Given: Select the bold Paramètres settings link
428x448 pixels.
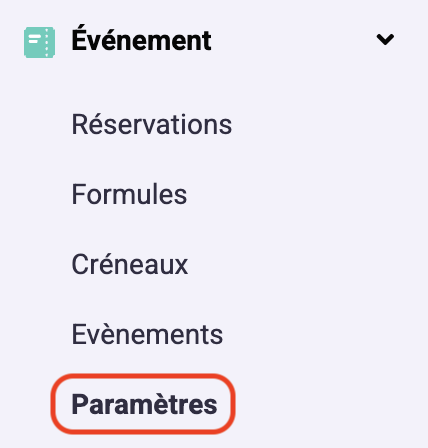Looking at the screenshot, I should (144, 404).
